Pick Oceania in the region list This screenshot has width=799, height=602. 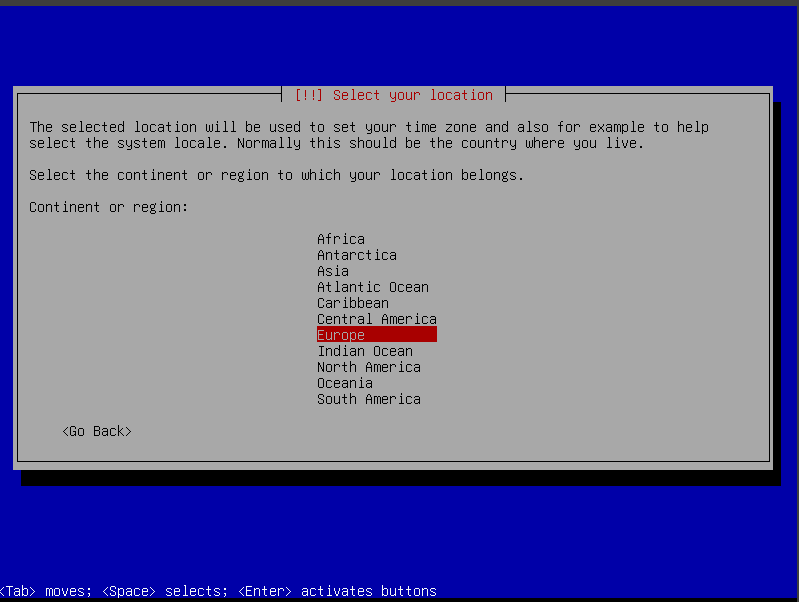click(344, 383)
